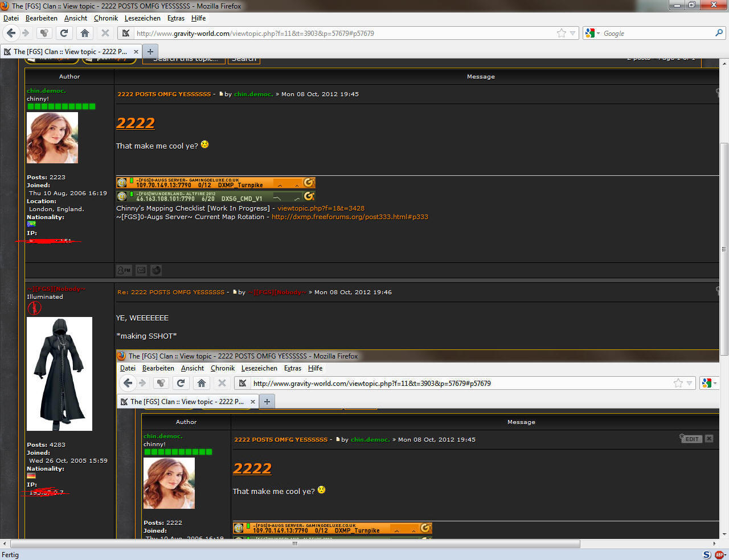The height and width of the screenshot is (560, 729).
Task: Open the Hilfe menu
Action: click(199, 18)
